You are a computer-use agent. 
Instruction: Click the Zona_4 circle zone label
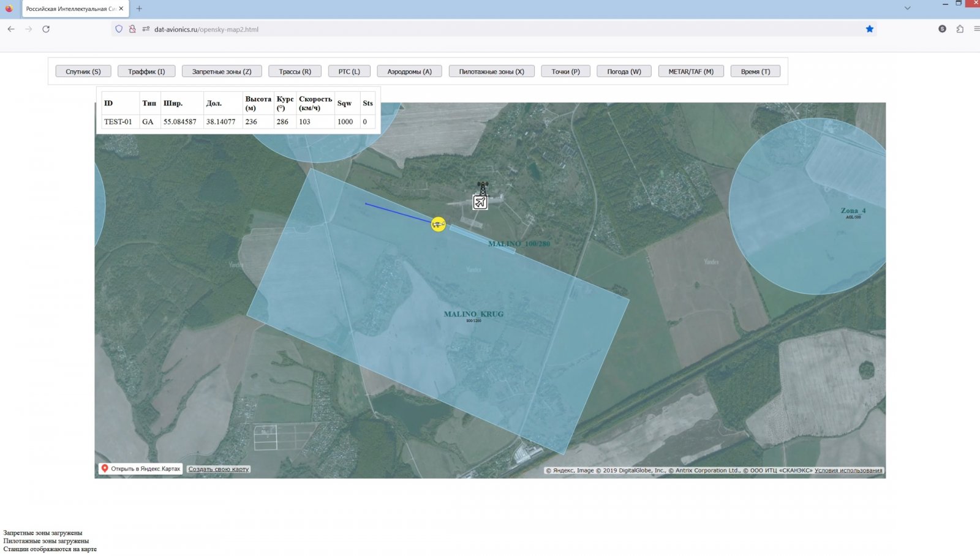[x=853, y=211]
